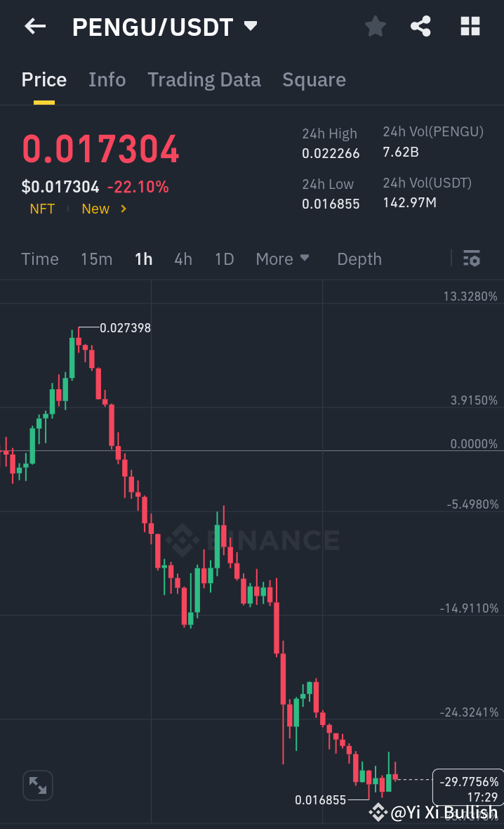This screenshot has height=829, width=504.
Task: Select the 15m candle interval
Action: 96,259
